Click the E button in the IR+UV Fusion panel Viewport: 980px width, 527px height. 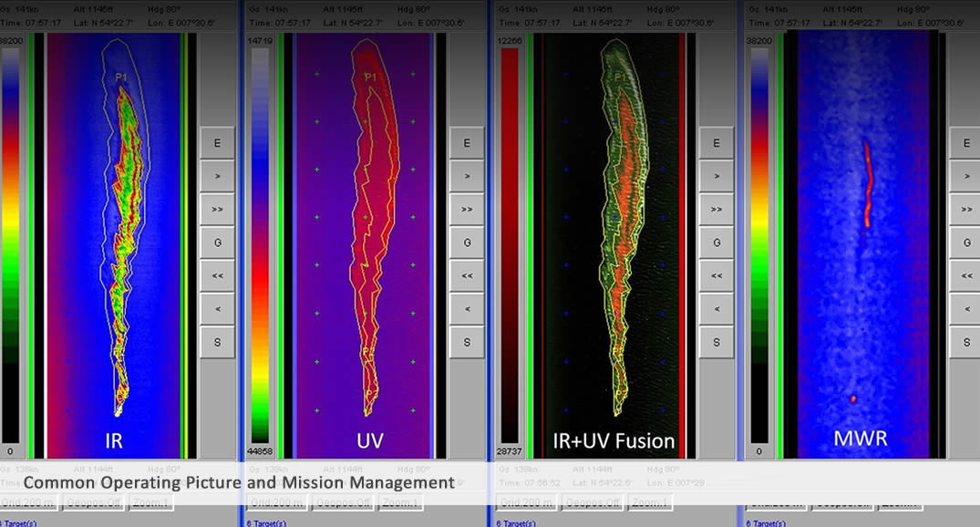[716, 143]
